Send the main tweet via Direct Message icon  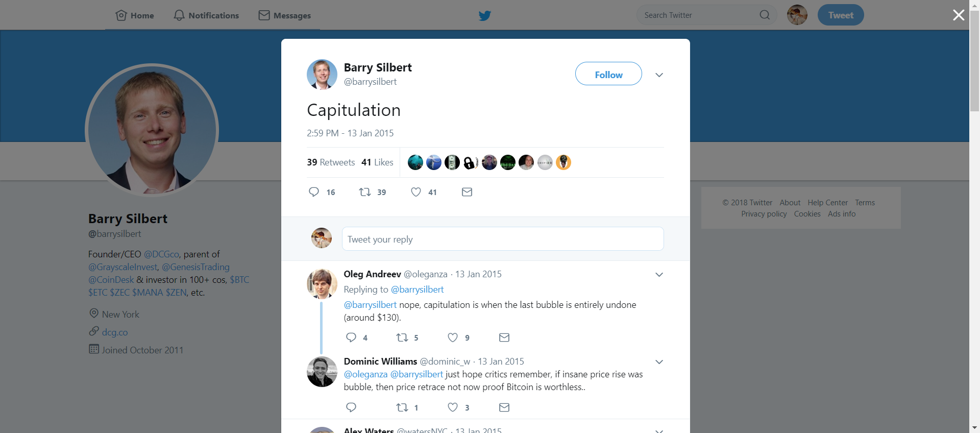click(x=467, y=192)
